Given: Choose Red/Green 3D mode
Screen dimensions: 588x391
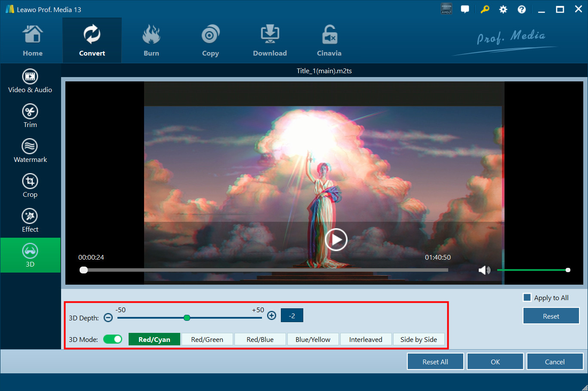Looking at the screenshot, I should pos(207,339).
